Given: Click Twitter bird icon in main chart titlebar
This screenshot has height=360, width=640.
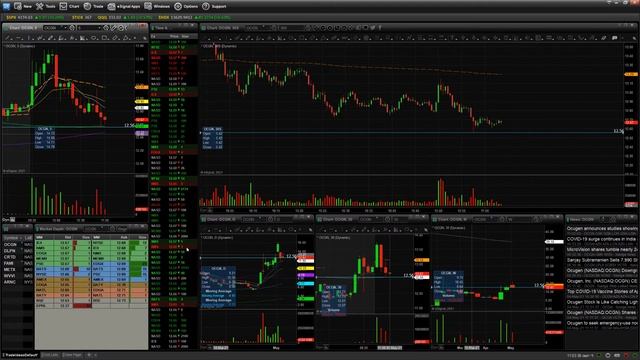Looking at the screenshot, I should (373, 28).
